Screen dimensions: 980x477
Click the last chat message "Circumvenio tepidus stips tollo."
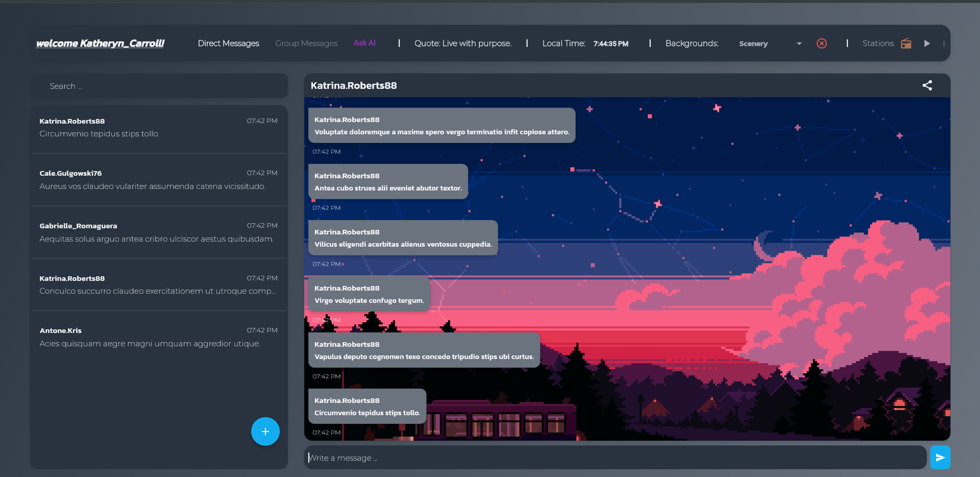(x=367, y=407)
